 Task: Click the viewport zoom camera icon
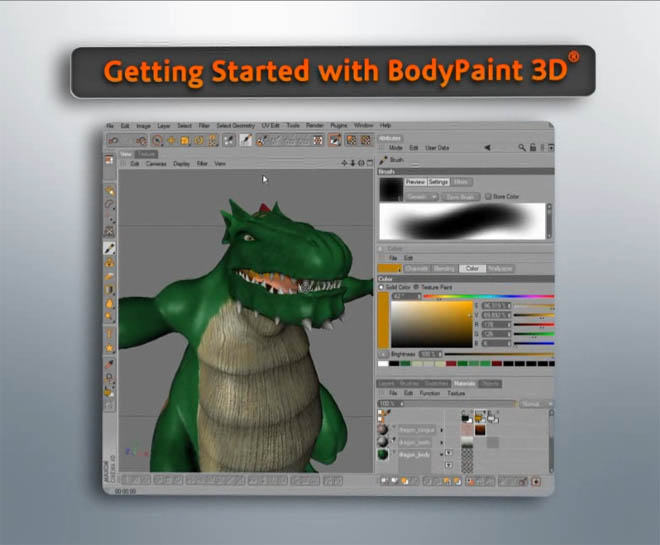coord(353,163)
